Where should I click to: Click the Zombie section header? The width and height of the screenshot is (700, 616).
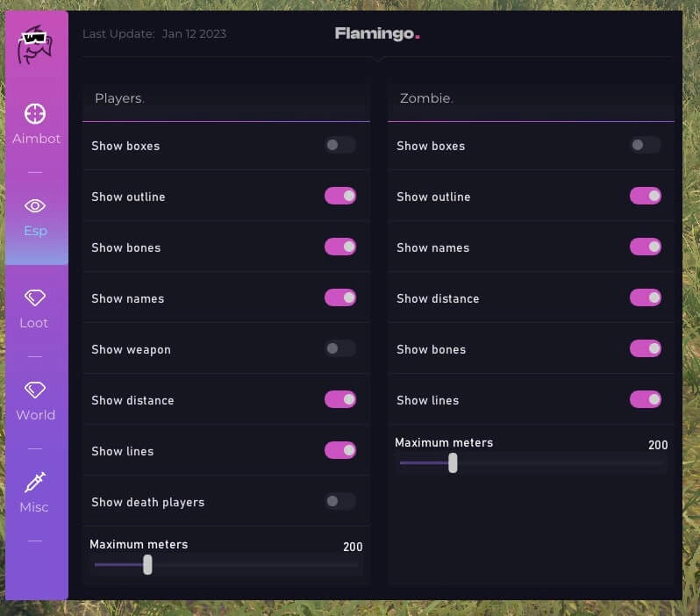tap(426, 98)
